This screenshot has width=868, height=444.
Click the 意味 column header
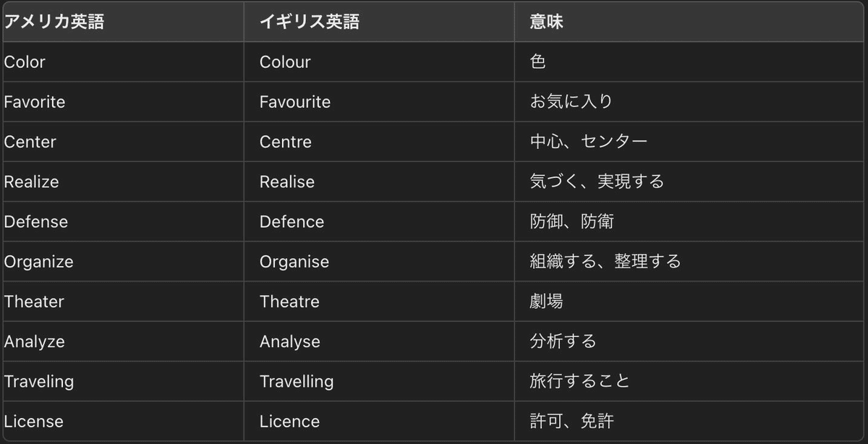tap(546, 22)
